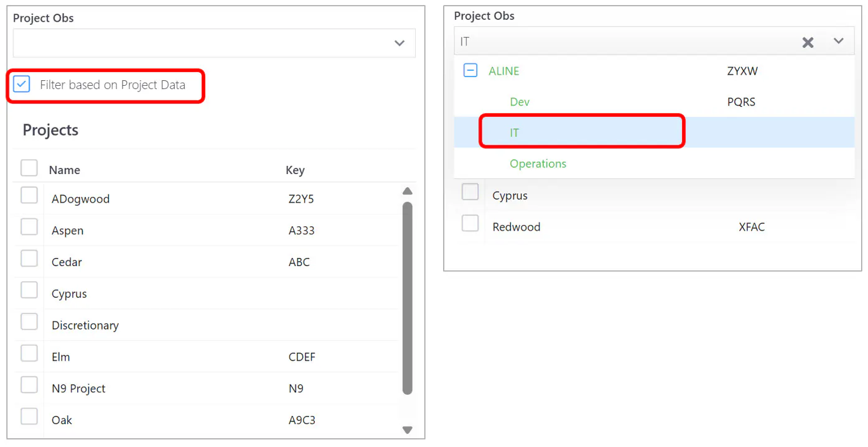Click the Discretionary project name
868x447 pixels.
pyautogui.click(x=85, y=325)
